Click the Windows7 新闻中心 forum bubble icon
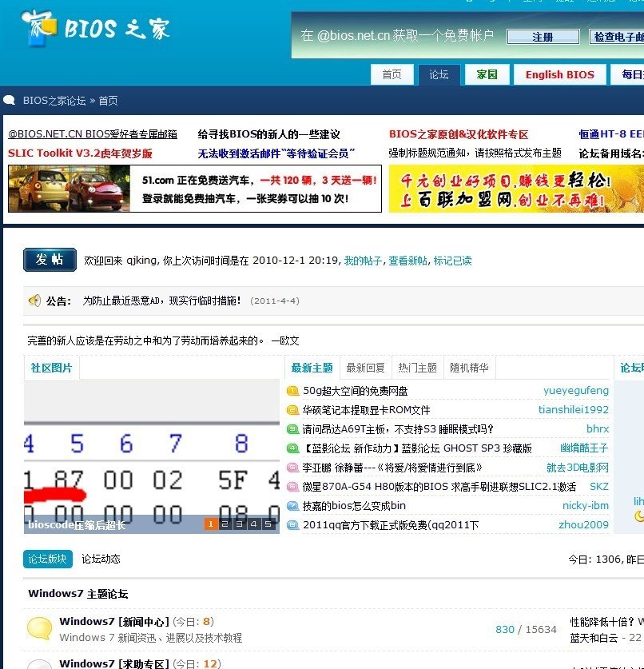644x669 pixels. point(39,629)
